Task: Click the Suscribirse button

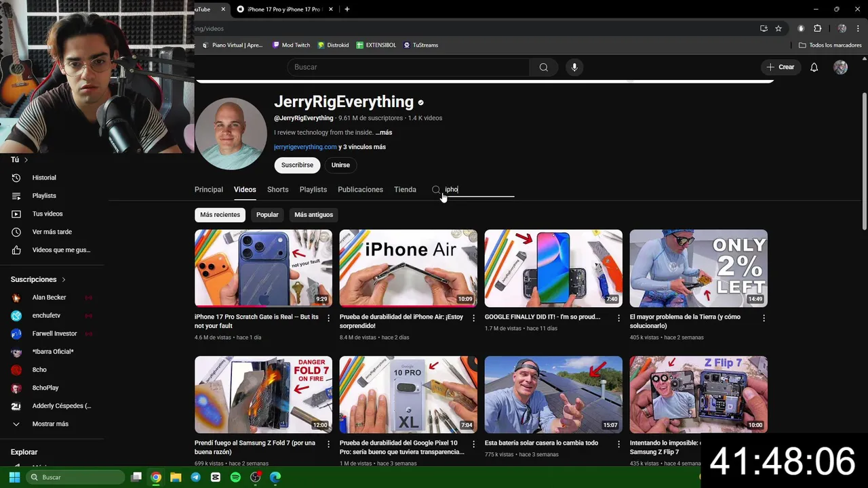Action: (297, 165)
